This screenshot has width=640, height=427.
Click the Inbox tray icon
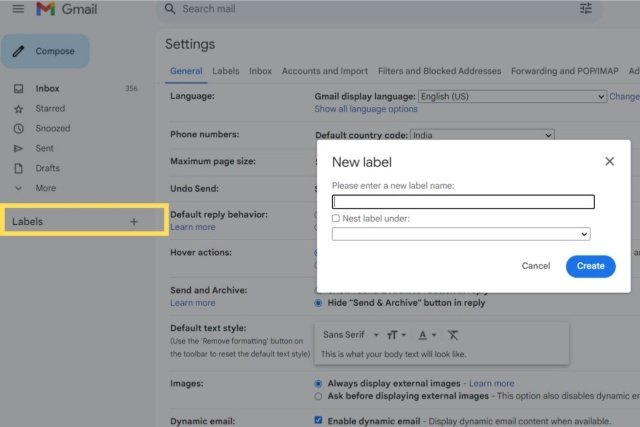click(18, 89)
